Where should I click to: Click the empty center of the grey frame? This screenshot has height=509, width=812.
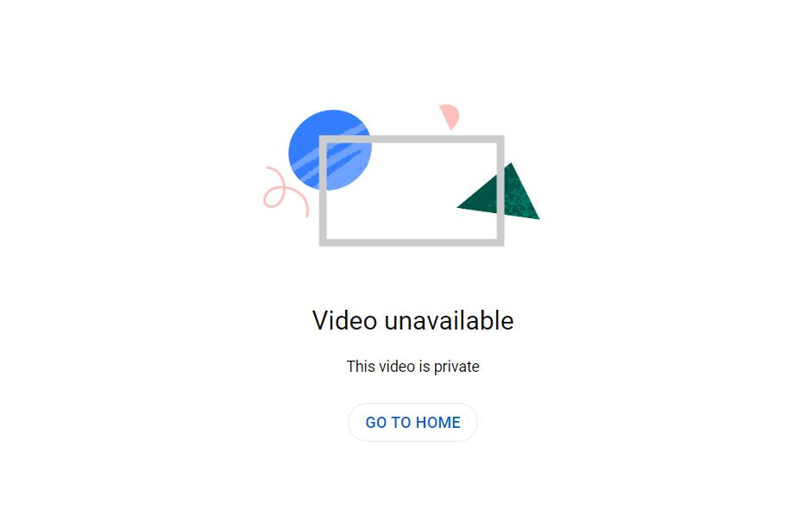(x=412, y=191)
